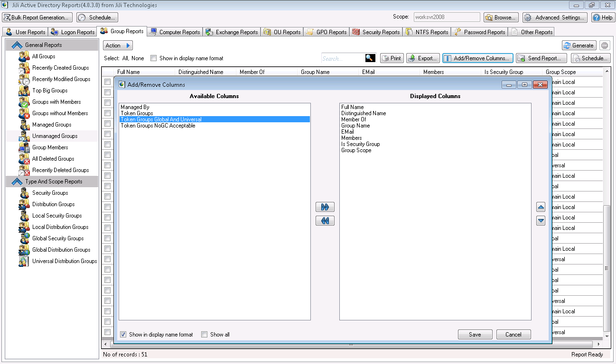616x364 pixels.
Task: Click the Print button
Action: pyautogui.click(x=392, y=58)
